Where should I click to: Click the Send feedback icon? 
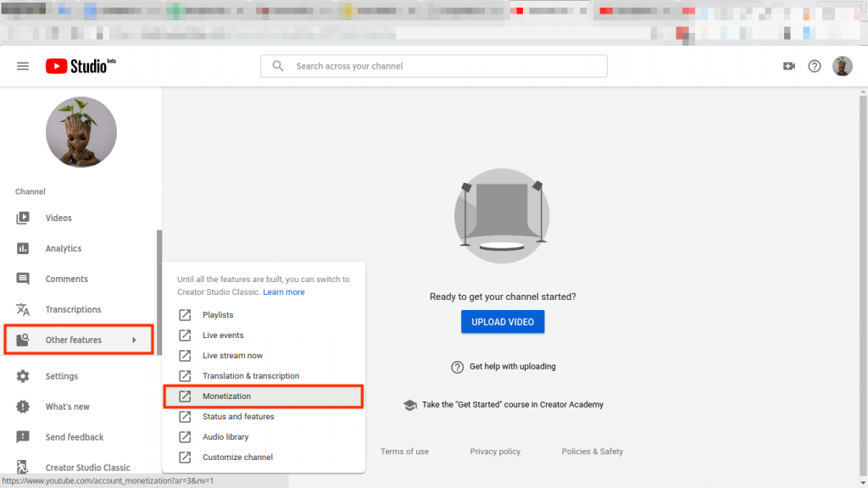click(21, 436)
